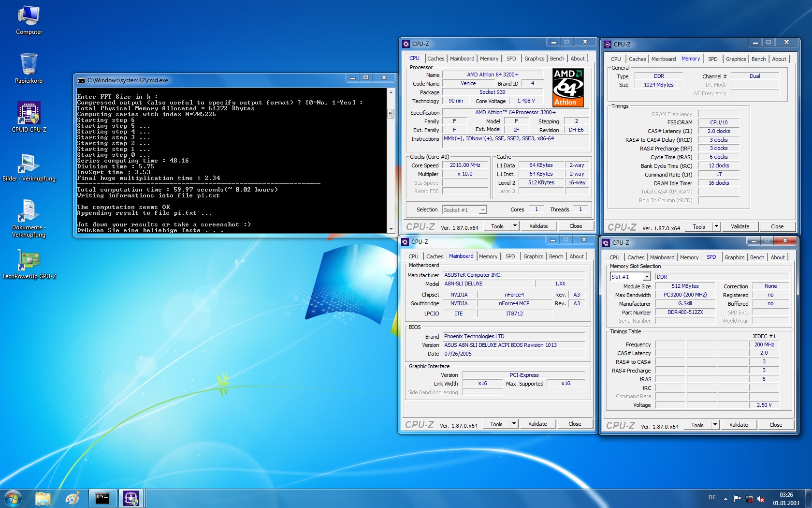The height and width of the screenshot is (508, 812).
Task: Click Tools button in Memory window
Action: tap(698, 226)
